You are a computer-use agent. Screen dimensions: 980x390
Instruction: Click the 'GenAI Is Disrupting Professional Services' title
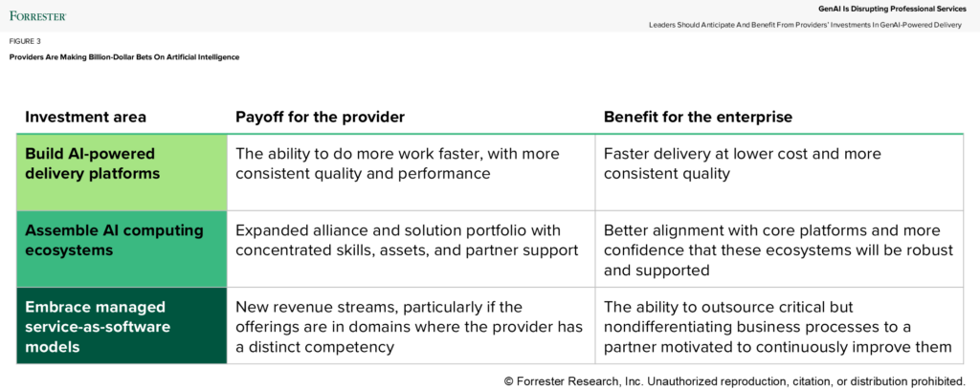coord(892,9)
